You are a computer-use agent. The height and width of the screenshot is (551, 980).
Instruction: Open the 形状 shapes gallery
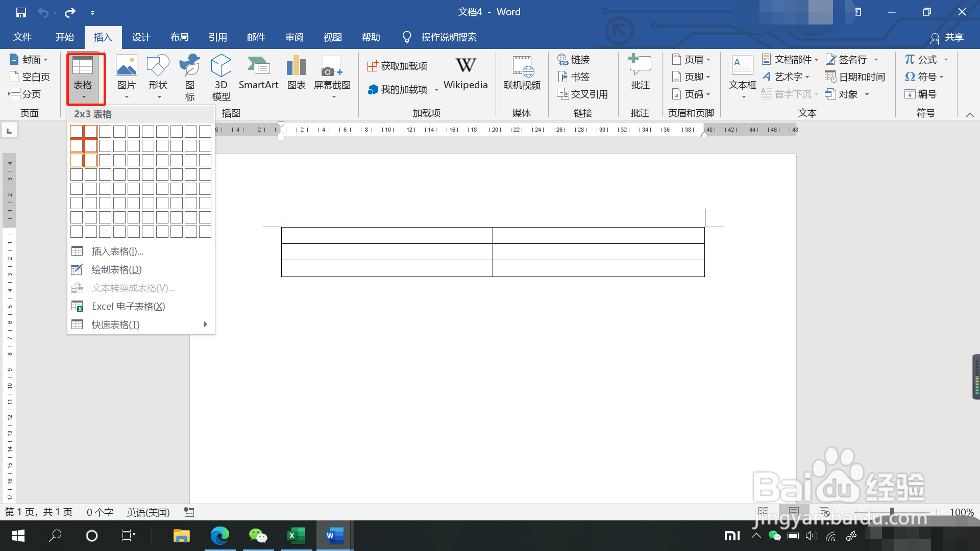pyautogui.click(x=158, y=78)
